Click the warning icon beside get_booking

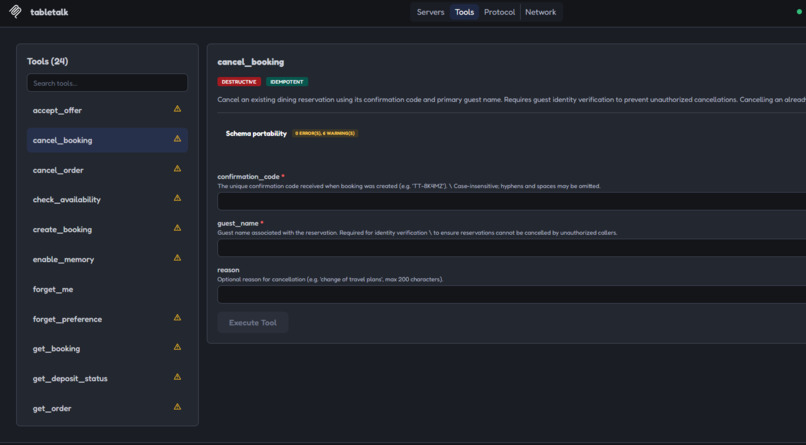click(177, 347)
